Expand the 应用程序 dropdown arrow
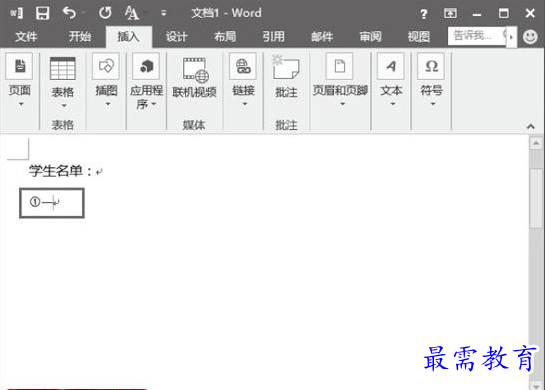 coord(153,104)
